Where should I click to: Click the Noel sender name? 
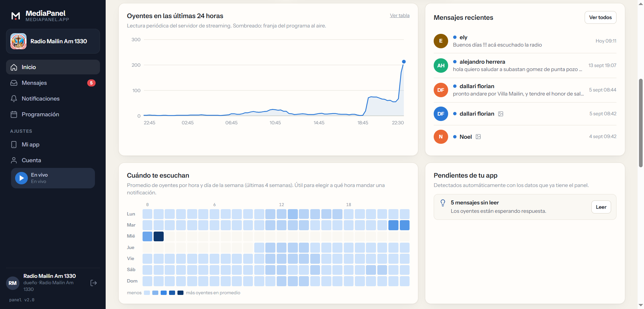466,137
